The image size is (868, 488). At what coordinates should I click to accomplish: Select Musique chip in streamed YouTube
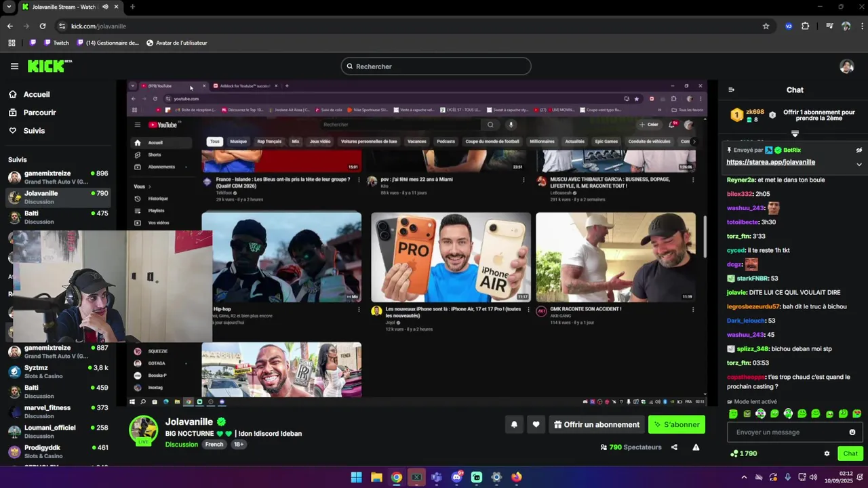pos(238,142)
